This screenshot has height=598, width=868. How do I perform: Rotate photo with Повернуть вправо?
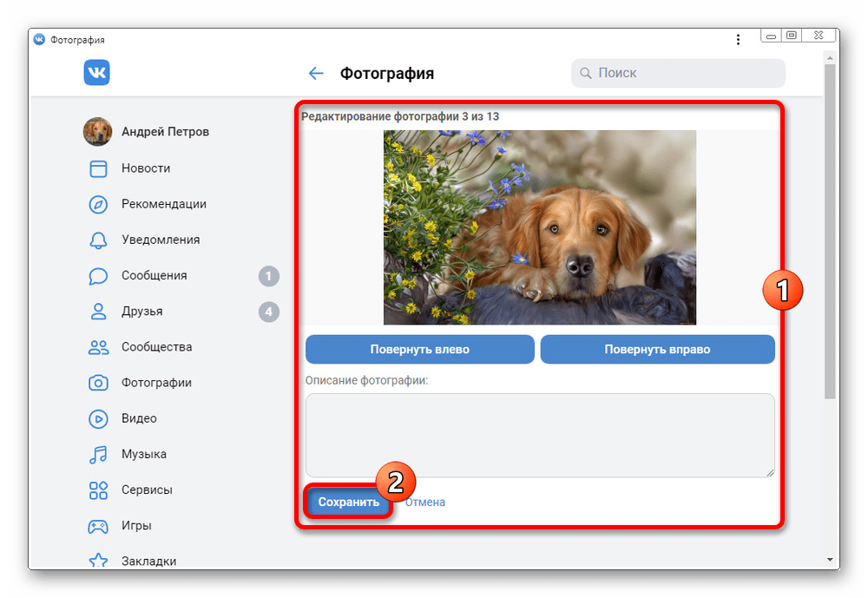657,350
